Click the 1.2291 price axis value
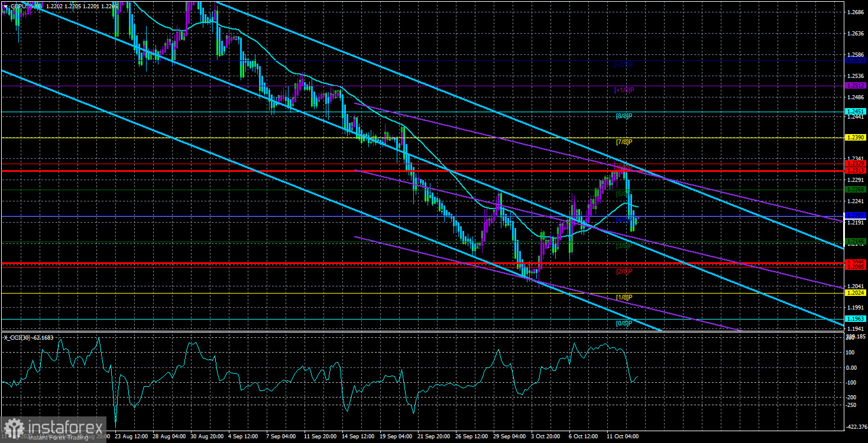Image resolution: width=868 pixels, height=443 pixels. click(856, 180)
